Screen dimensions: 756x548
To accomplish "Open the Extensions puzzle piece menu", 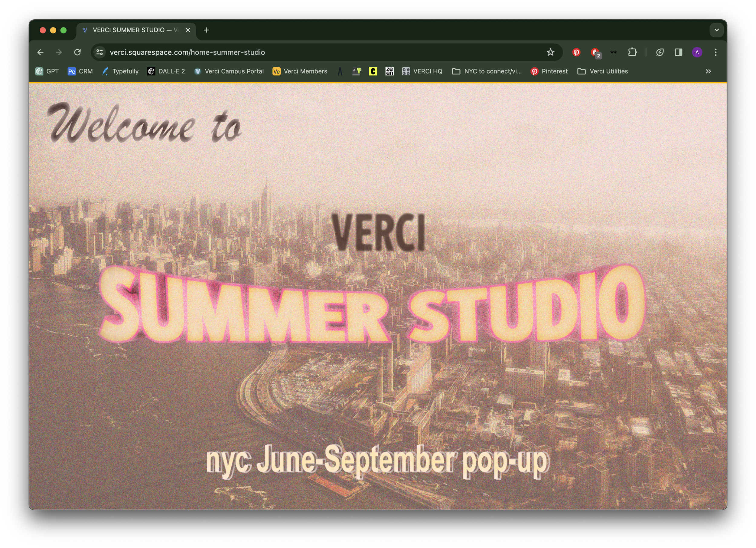I will coord(632,52).
